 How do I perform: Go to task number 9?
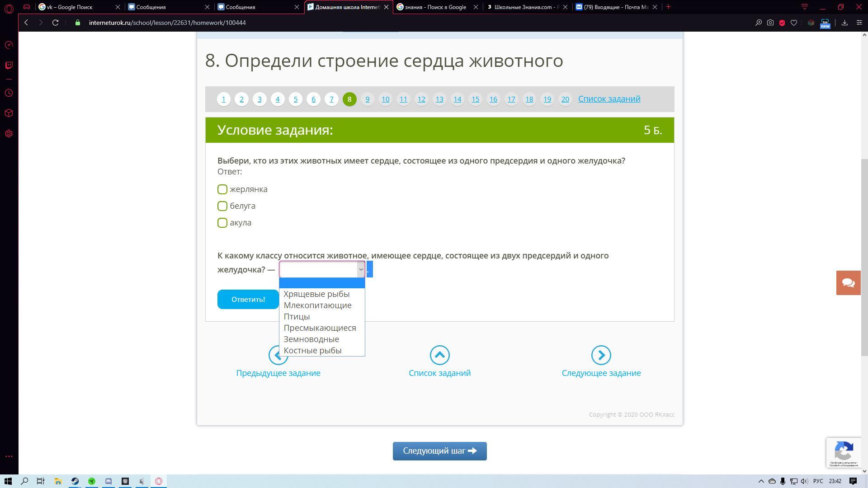(368, 99)
